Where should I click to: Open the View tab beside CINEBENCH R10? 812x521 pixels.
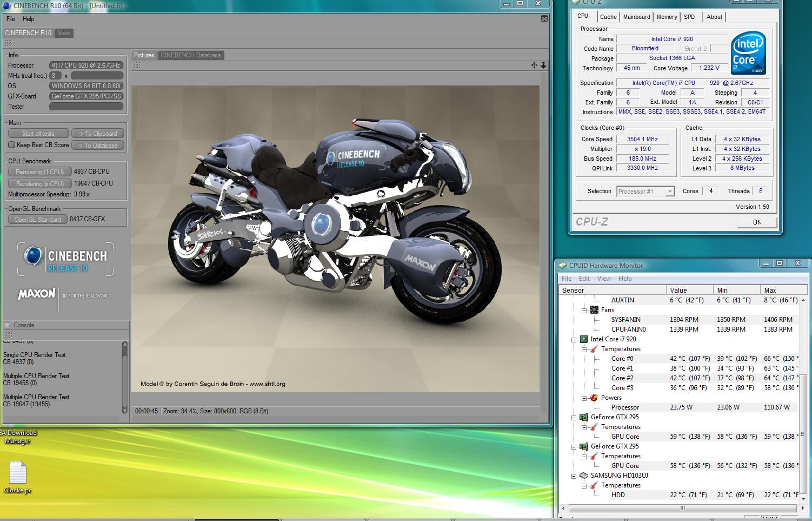pos(64,33)
